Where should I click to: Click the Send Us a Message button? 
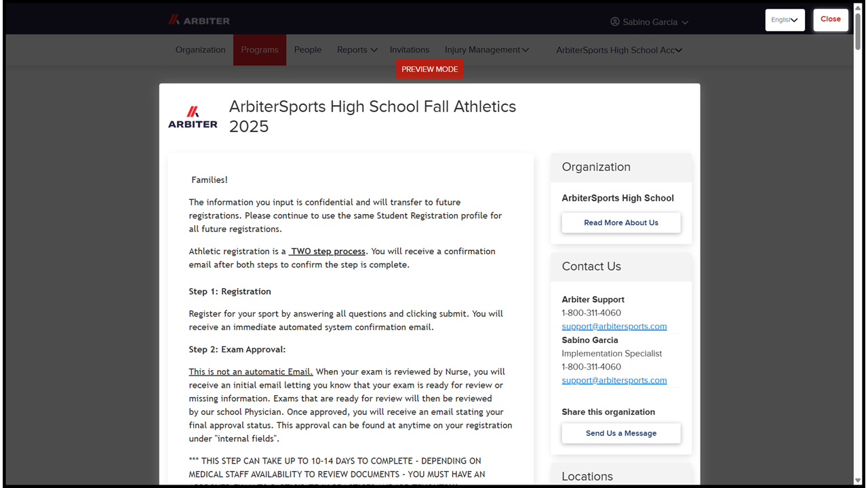(621, 433)
